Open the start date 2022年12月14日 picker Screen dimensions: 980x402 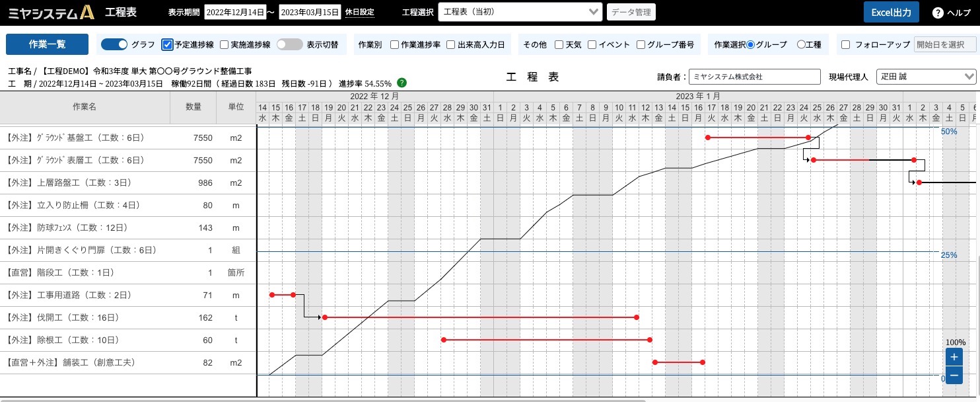[235, 12]
